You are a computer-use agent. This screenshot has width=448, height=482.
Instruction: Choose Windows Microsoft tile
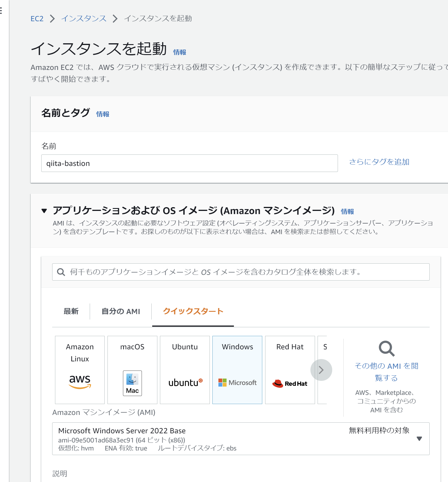tap(237, 370)
